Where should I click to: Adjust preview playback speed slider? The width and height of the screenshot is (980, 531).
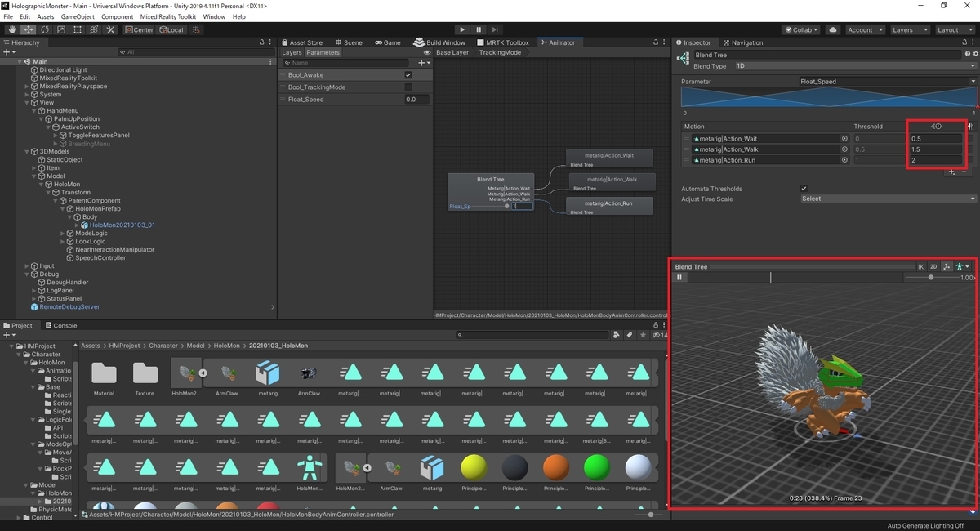pyautogui.click(x=931, y=278)
